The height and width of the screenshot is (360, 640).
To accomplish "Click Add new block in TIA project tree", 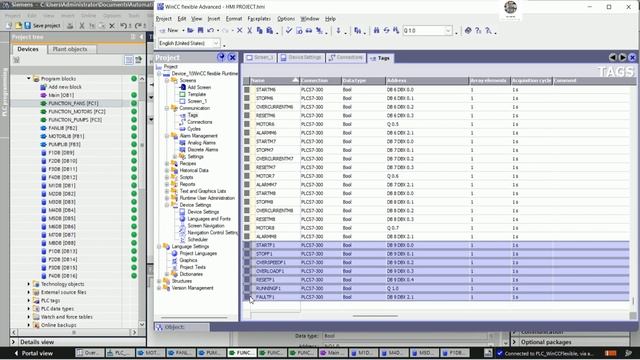I will coord(65,87).
